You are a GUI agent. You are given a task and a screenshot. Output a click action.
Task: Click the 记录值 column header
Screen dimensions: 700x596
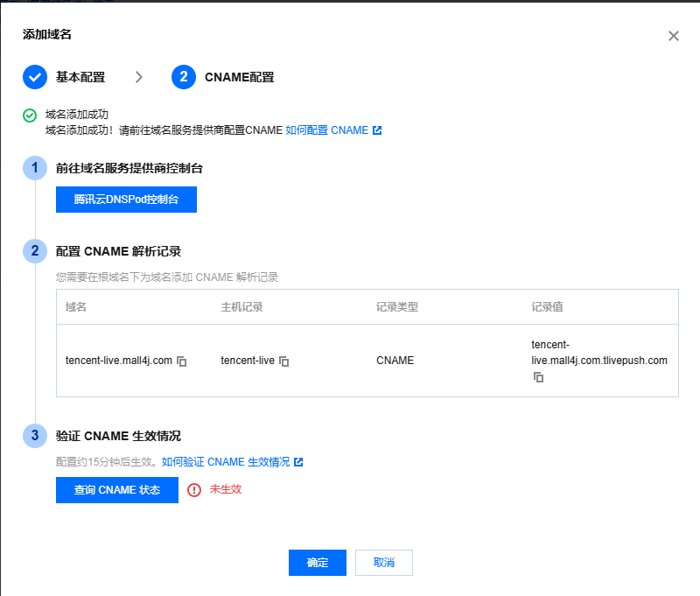coord(548,307)
